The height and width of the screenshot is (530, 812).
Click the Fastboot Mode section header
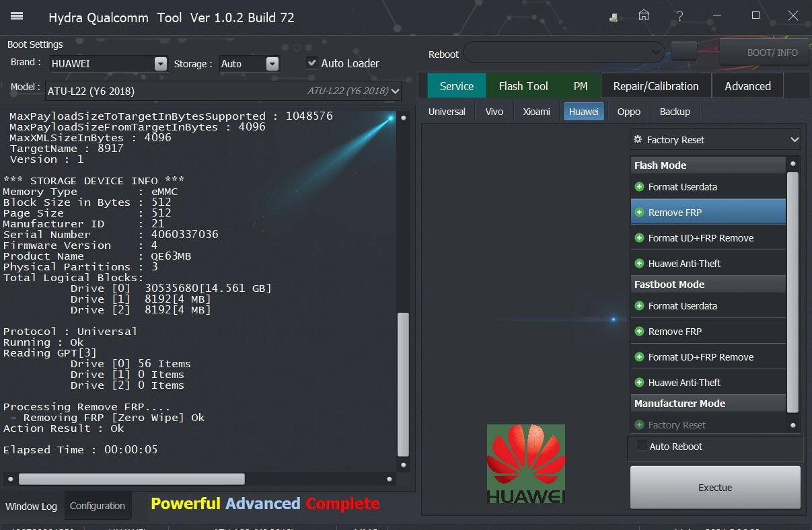coord(708,285)
